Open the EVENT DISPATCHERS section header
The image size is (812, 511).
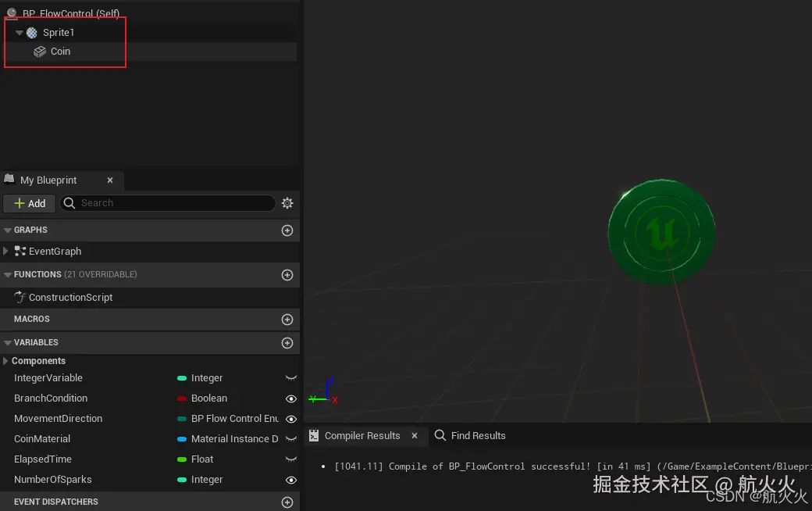[150, 502]
